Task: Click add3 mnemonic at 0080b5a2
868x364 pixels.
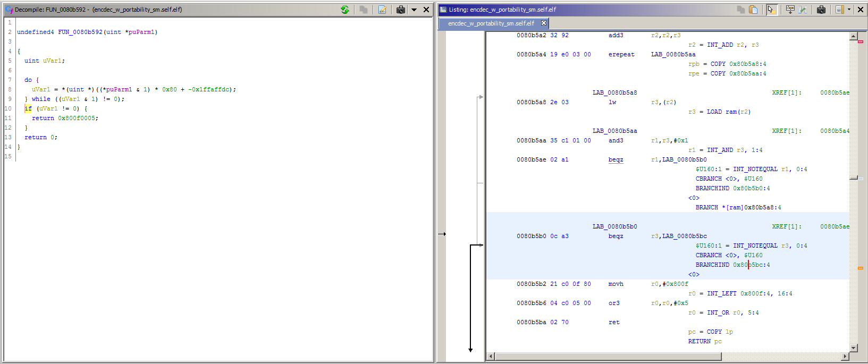Action: tap(616, 35)
